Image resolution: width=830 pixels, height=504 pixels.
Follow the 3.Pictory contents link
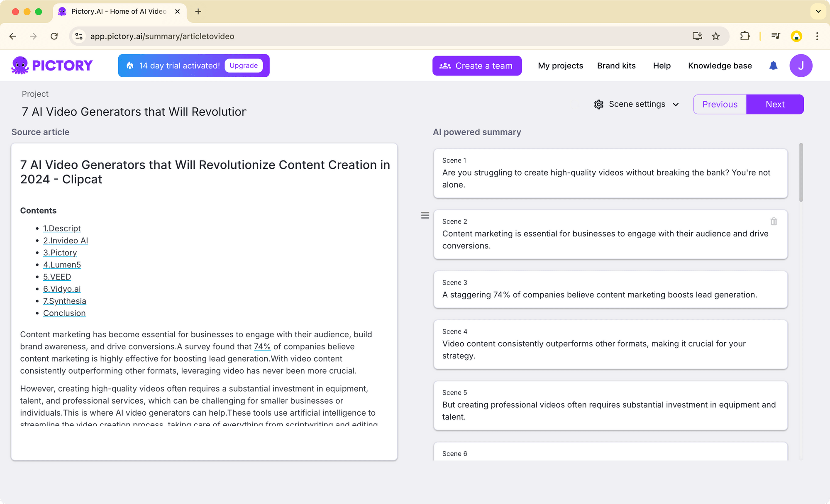click(60, 253)
